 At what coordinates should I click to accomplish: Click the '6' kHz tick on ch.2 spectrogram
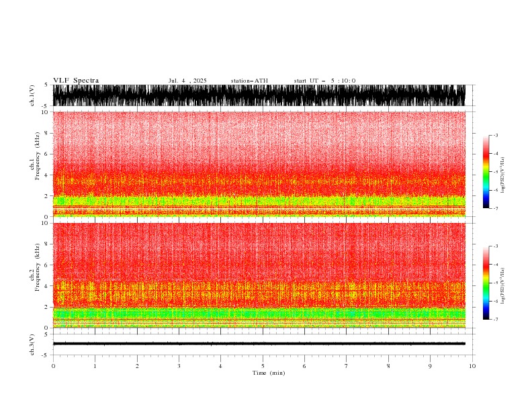[x=46, y=265]
